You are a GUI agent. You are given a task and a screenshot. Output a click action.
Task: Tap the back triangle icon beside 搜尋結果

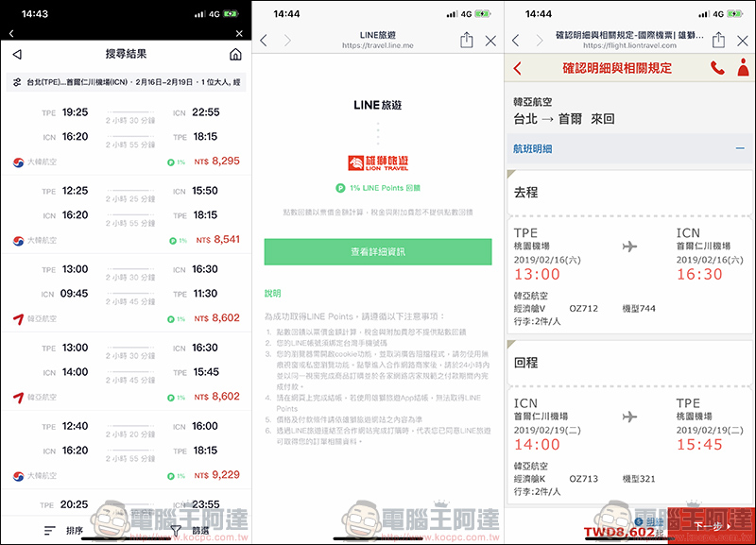(x=17, y=54)
